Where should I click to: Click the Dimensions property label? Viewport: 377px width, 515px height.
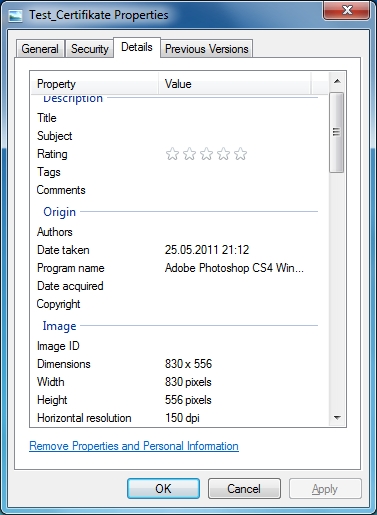pyautogui.click(x=64, y=364)
